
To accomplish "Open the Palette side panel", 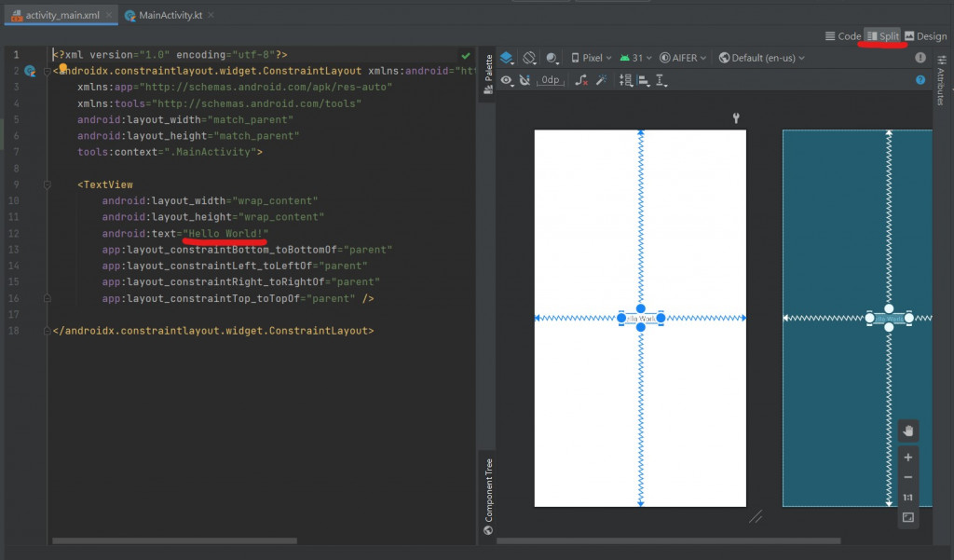I will (x=488, y=74).
